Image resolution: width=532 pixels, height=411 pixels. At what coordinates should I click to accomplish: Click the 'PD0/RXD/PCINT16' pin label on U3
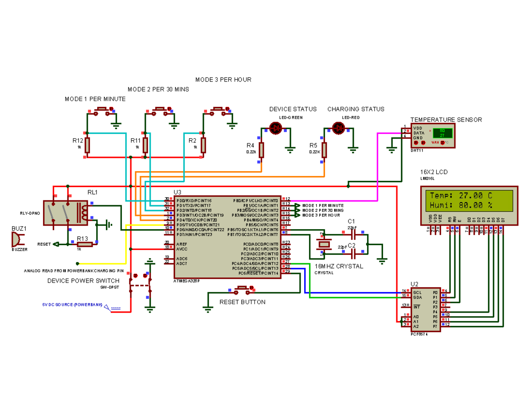point(194,201)
